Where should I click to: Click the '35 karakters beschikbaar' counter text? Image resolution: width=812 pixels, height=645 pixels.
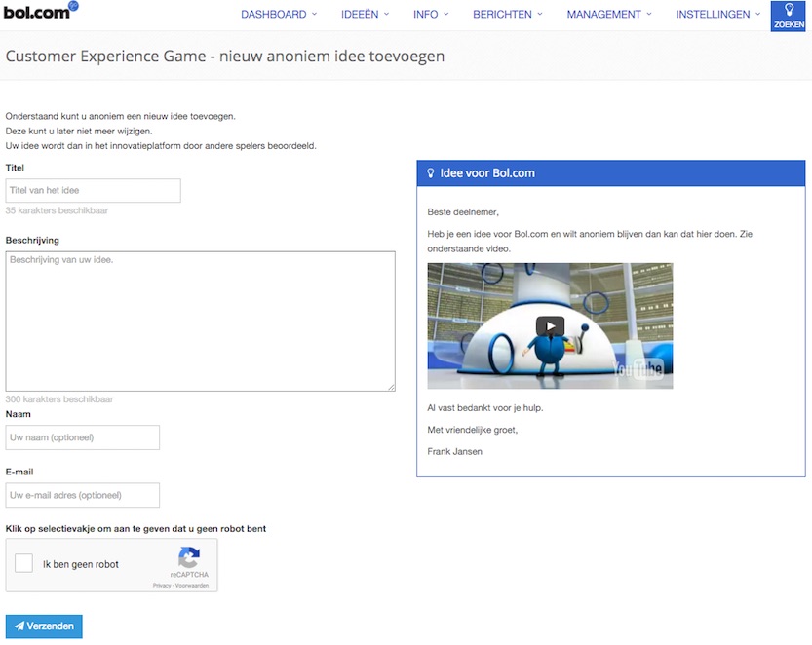click(57, 210)
